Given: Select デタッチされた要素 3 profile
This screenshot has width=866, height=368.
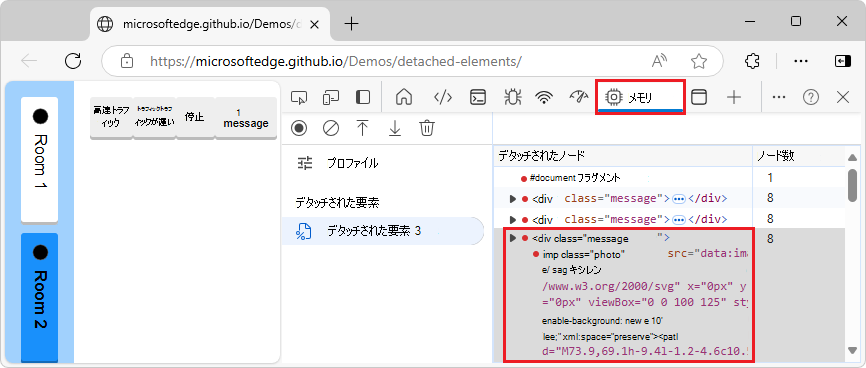Looking at the screenshot, I should (383, 231).
